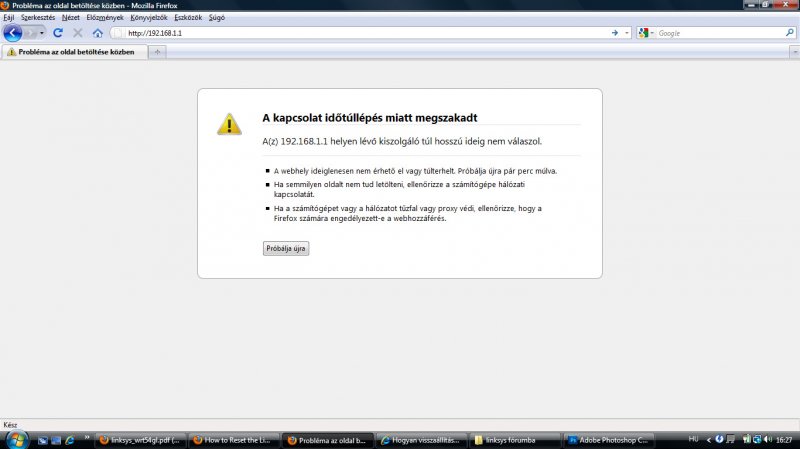Click the network connection tray icon

(x=757, y=439)
